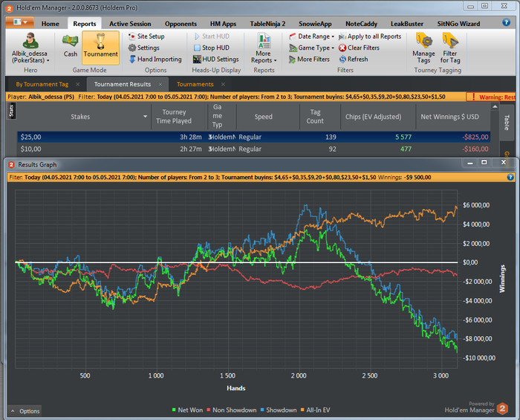Sort by Chips (EV Adjusted) column
This screenshot has width=520, height=420.
coord(377,117)
